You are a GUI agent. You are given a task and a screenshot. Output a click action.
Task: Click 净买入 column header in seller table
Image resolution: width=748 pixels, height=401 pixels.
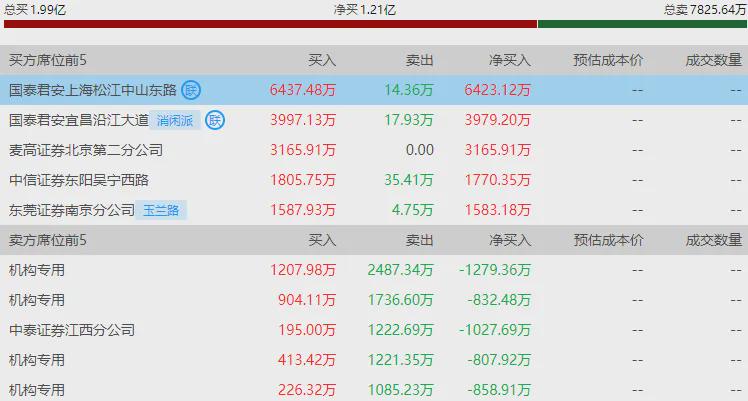pyautogui.click(x=510, y=240)
